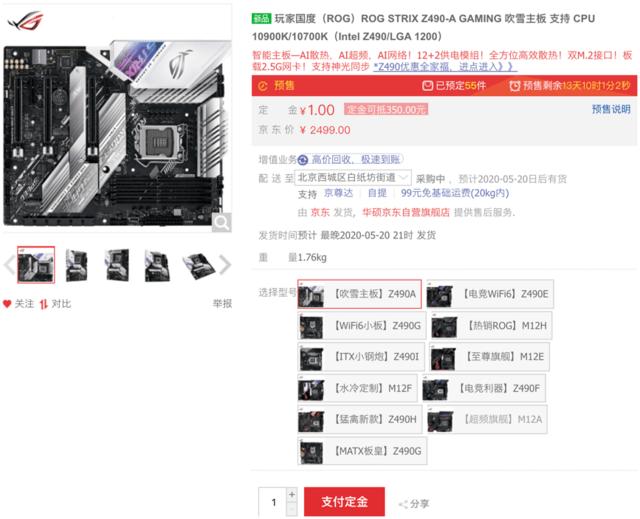Open the 预售说明 presale info link
The height and width of the screenshot is (519, 640).
(x=611, y=109)
